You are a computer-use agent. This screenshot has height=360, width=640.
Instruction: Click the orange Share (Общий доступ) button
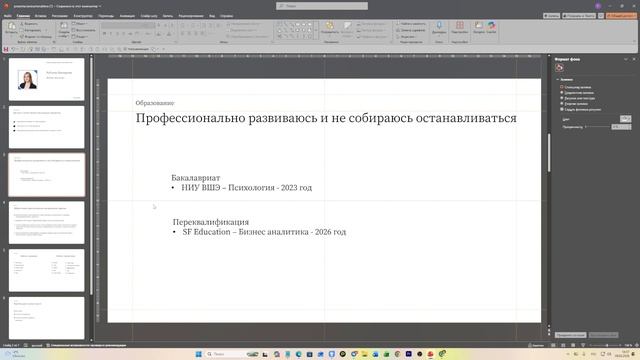[x=621, y=16]
